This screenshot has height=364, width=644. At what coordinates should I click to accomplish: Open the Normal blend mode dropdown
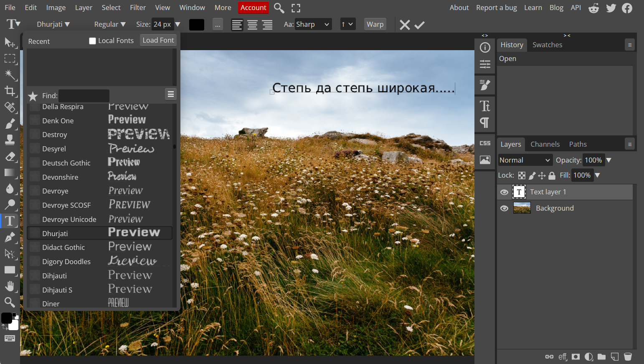525,160
